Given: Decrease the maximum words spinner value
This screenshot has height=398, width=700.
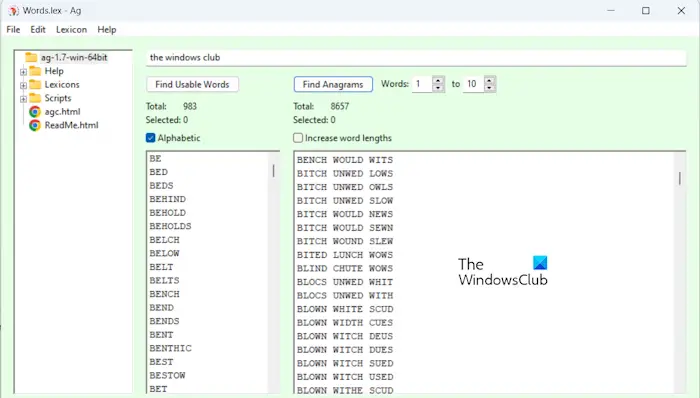Looking at the screenshot, I should (x=490, y=88).
